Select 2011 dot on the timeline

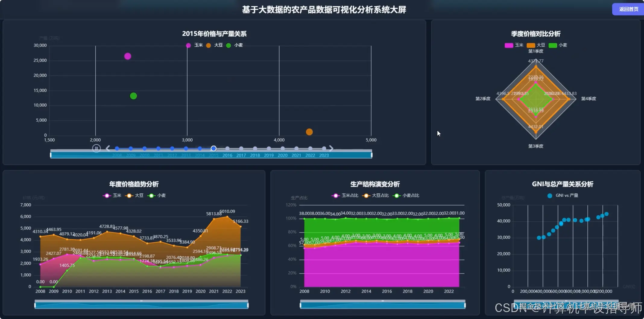[158, 149]
